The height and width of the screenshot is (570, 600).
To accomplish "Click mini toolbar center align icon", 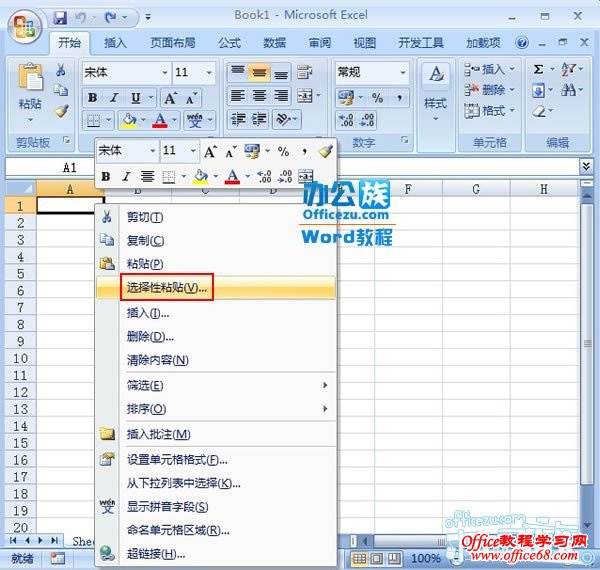I will (x=147, y=176).
